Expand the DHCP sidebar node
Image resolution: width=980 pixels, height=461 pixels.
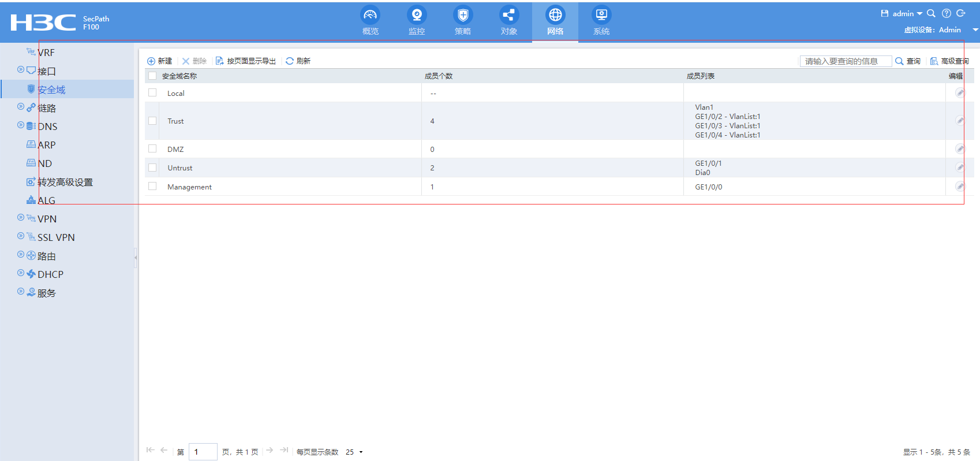pyautogui.click(x=21, y=273)
